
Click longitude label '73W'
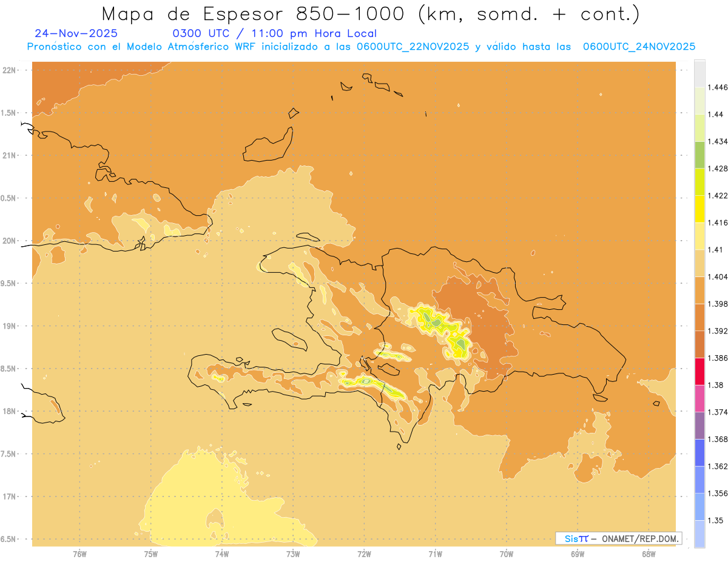tap(293, 554)
